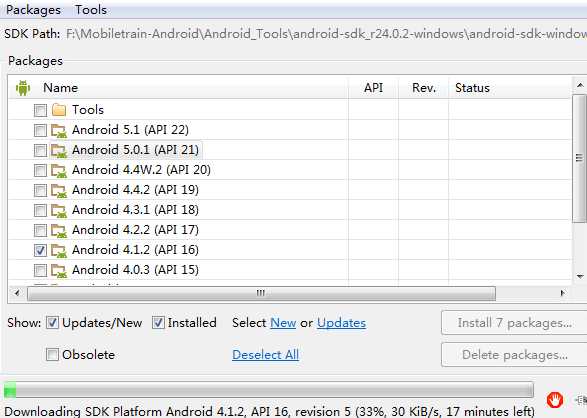Check the Android 4.2.2 (API 17) checkbox
Image resolution: width=587 pixels, height=418 pixels.
[x=40, y=231]
